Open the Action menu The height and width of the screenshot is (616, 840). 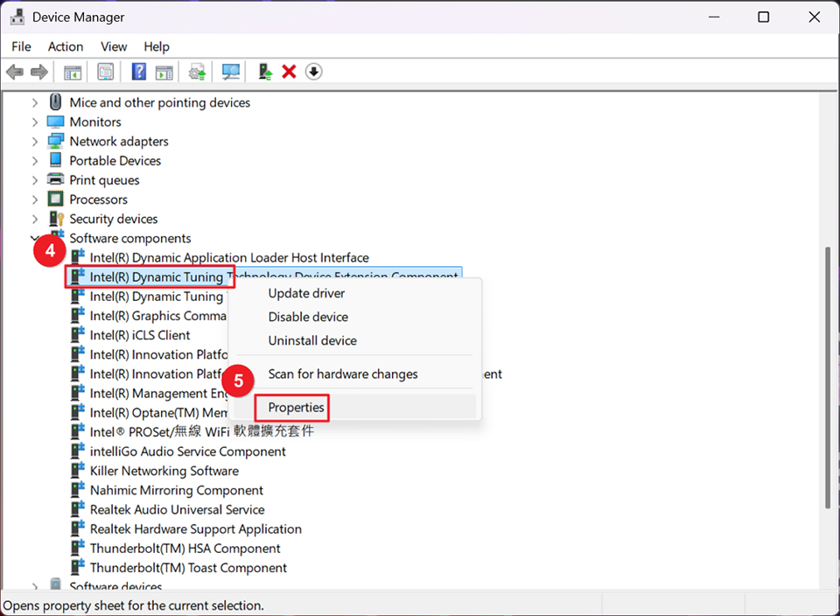66,46
